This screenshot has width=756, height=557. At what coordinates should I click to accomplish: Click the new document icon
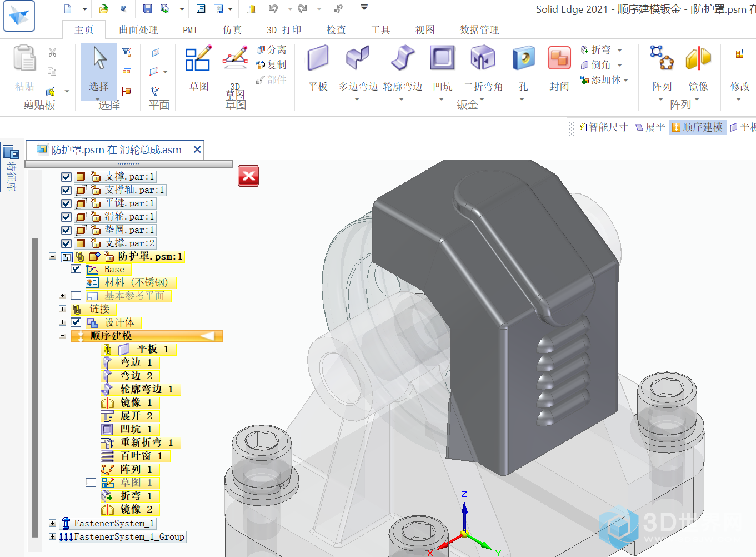(68, 8)
